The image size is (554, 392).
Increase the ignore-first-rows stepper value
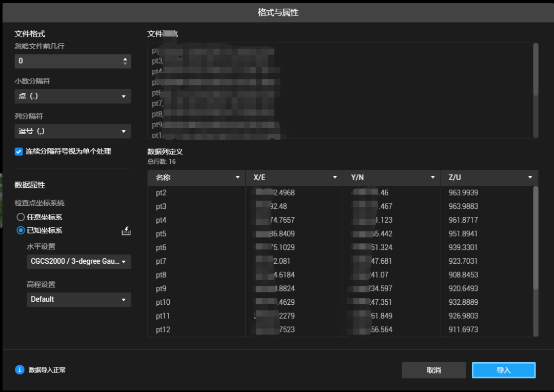point(125,58)
